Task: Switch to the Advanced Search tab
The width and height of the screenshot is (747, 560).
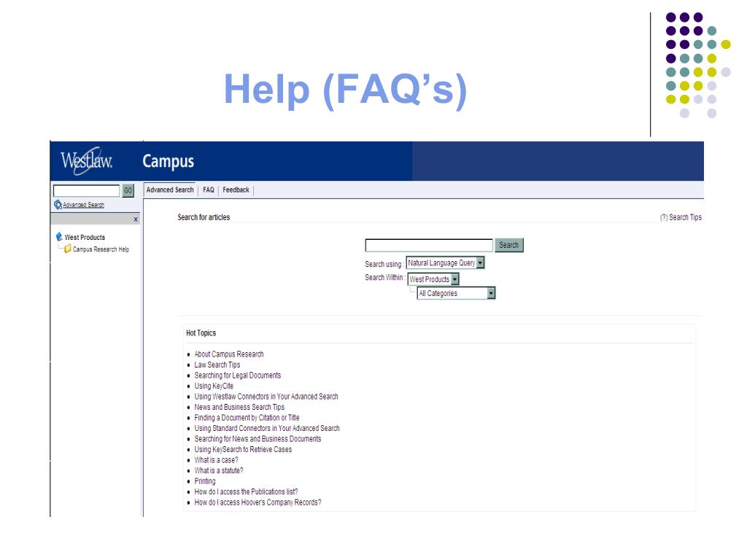Action: (x=169, y=190)
